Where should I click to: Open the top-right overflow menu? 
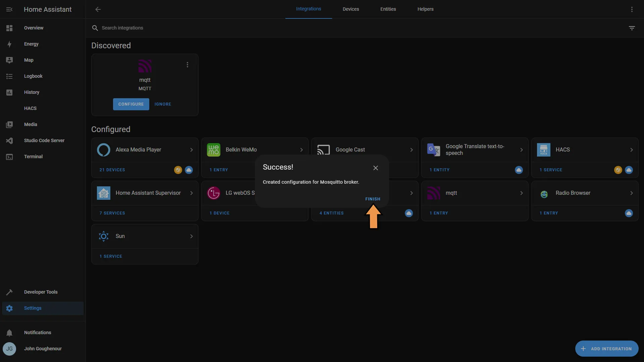(x=632, y=9)
